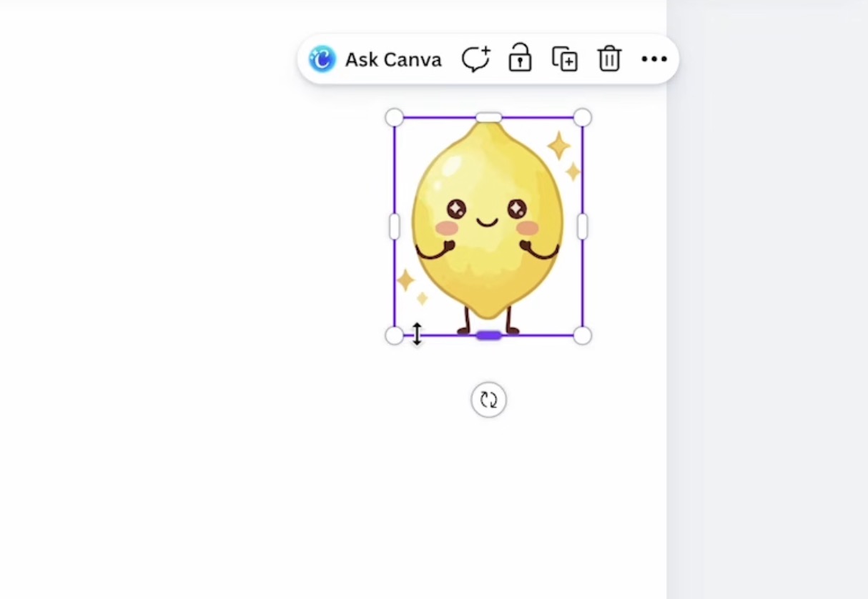Click the purple bottom edge handle

(x=488, y=335)
